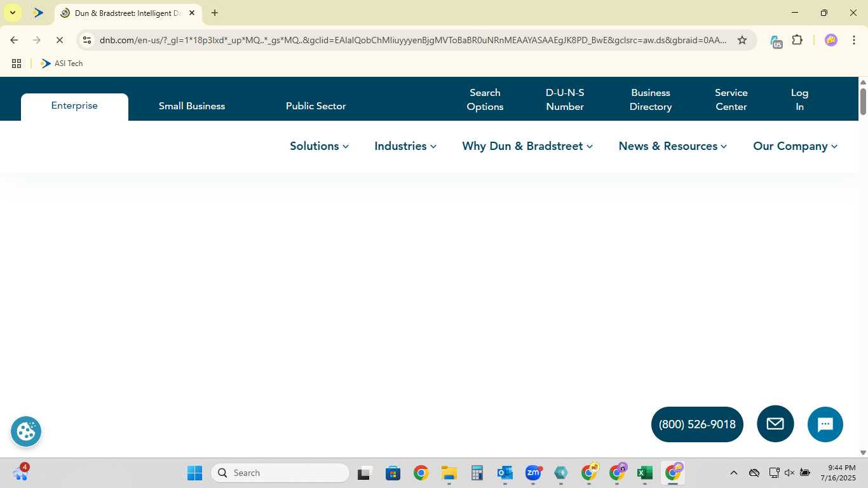The image size is (868, 488).
Task: Open Search Options link
Action: click(x=485, y=100)
